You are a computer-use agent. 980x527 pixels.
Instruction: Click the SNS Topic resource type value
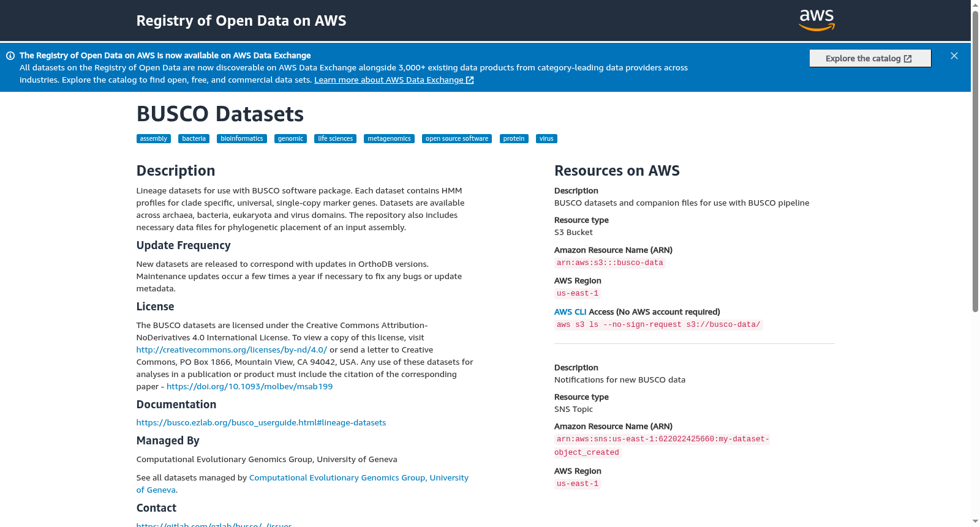573,409
